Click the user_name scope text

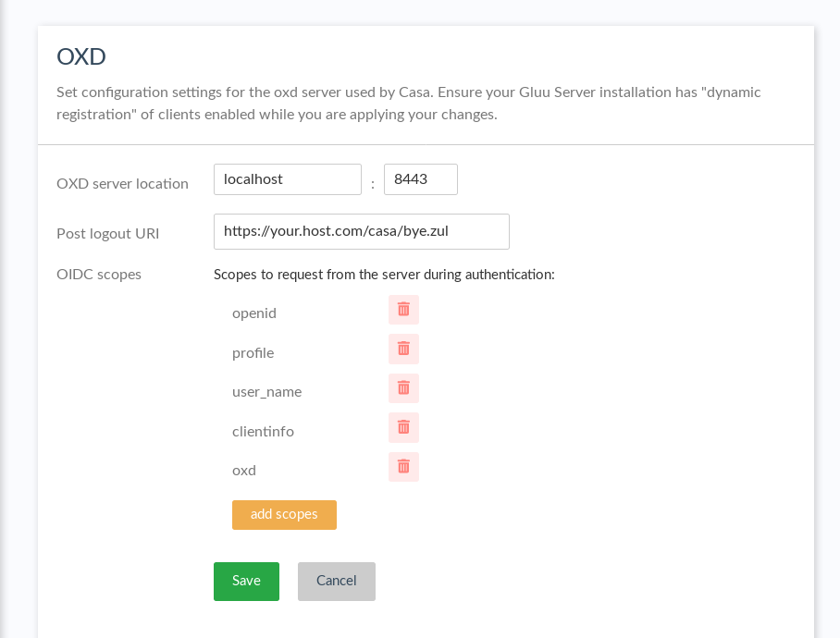266,392
